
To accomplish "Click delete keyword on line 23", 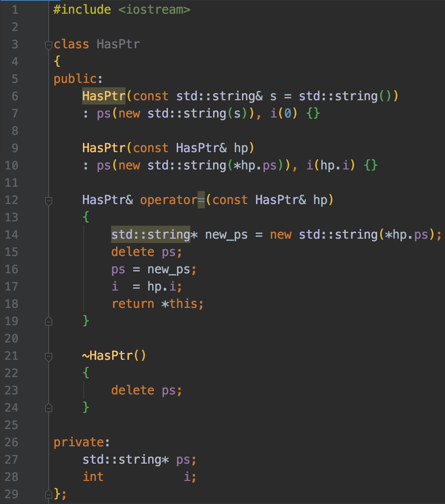I will pos(133,390).
